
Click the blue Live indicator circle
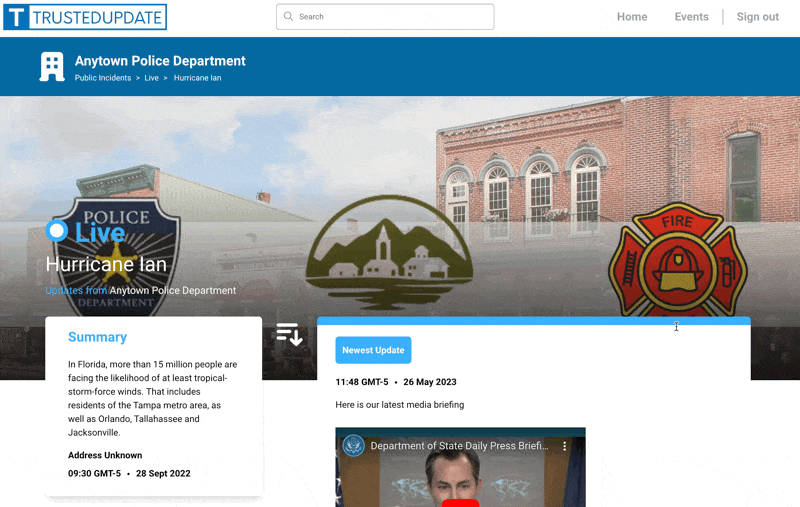coord(57,231)
